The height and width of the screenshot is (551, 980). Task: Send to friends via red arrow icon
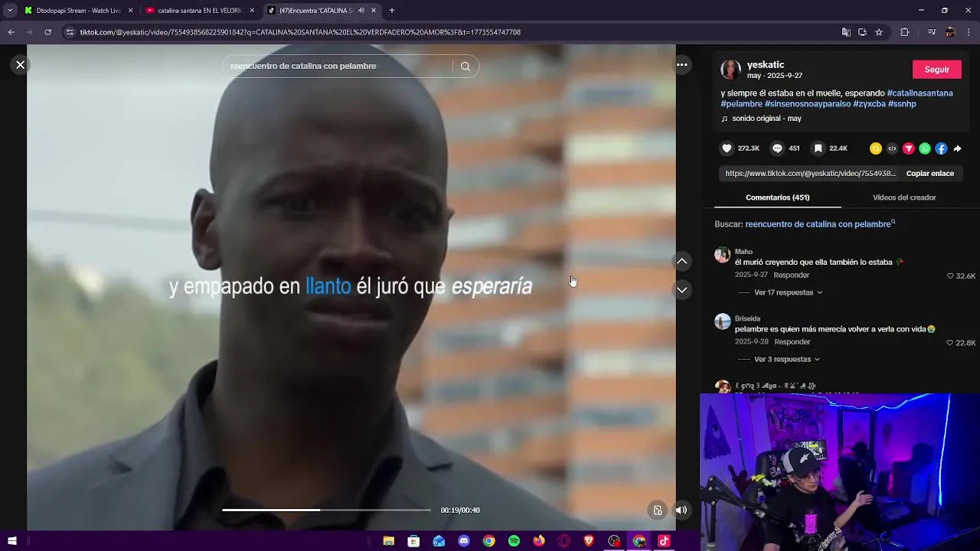pyautogui.click(x=909, y=148)
